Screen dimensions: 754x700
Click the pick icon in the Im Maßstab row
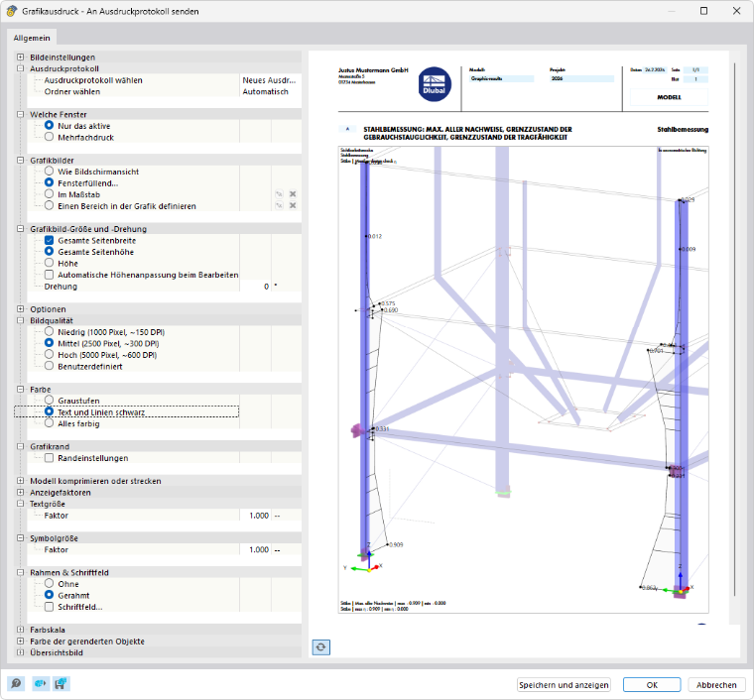pos(280,194)
